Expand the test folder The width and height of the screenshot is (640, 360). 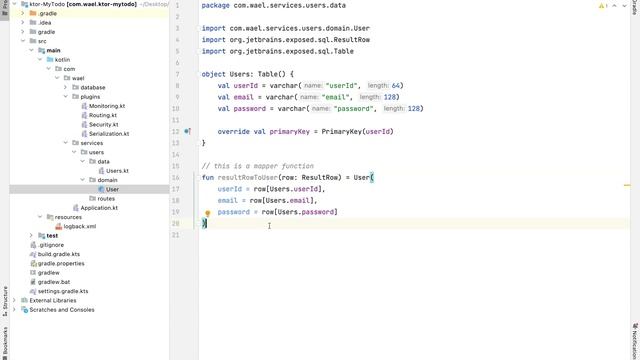31,236
